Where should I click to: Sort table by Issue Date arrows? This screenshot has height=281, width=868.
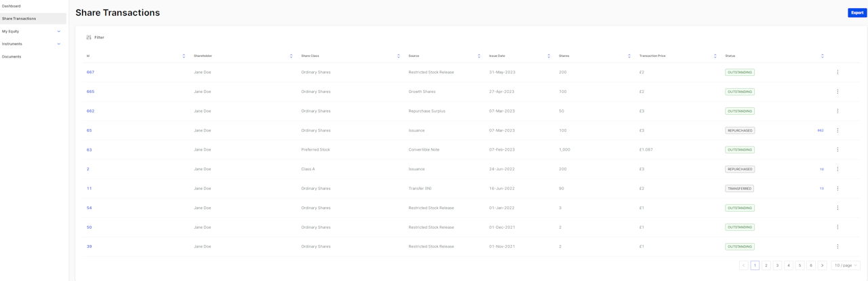click(549, 56)
